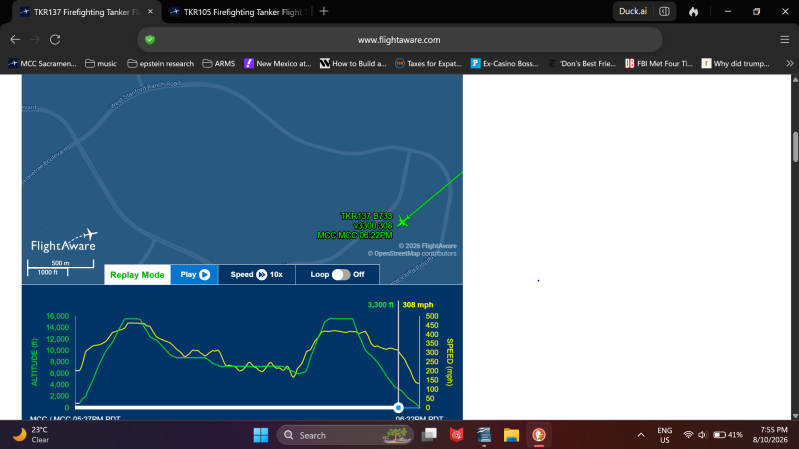Viewport: 799px width, 449px height.
Task: Show more bookmarks overflow chevron
Action: pyautogui.click(x=789, y=63)
